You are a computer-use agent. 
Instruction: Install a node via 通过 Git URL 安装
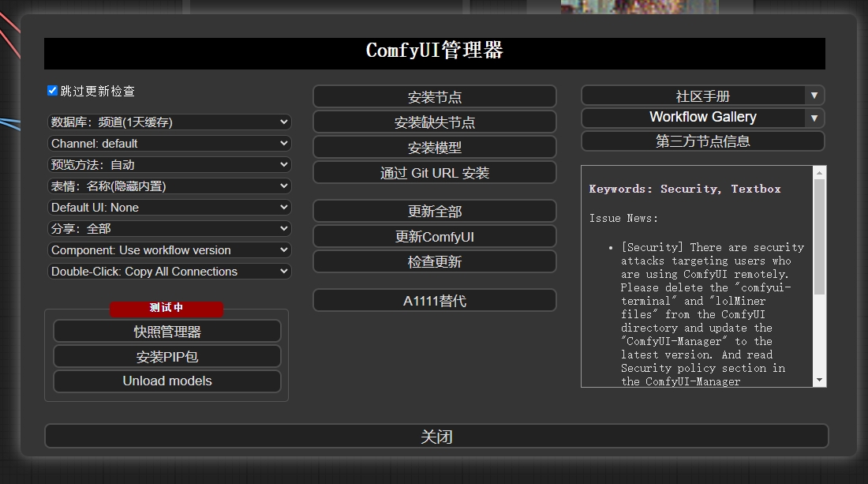pyautogui.click(x=434, y=172)
